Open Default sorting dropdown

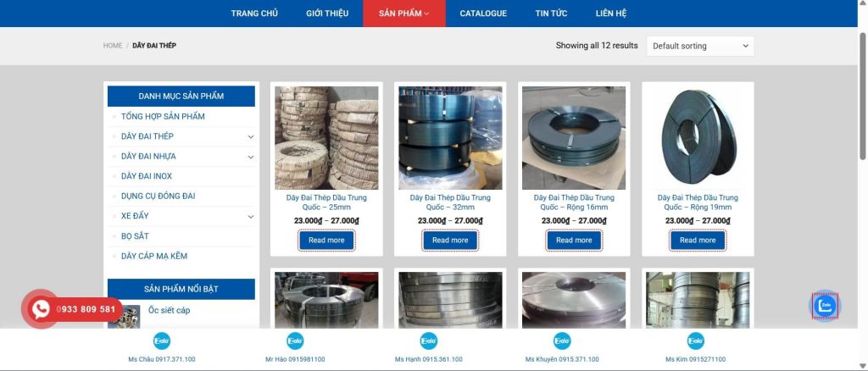(x=700, y=46)
